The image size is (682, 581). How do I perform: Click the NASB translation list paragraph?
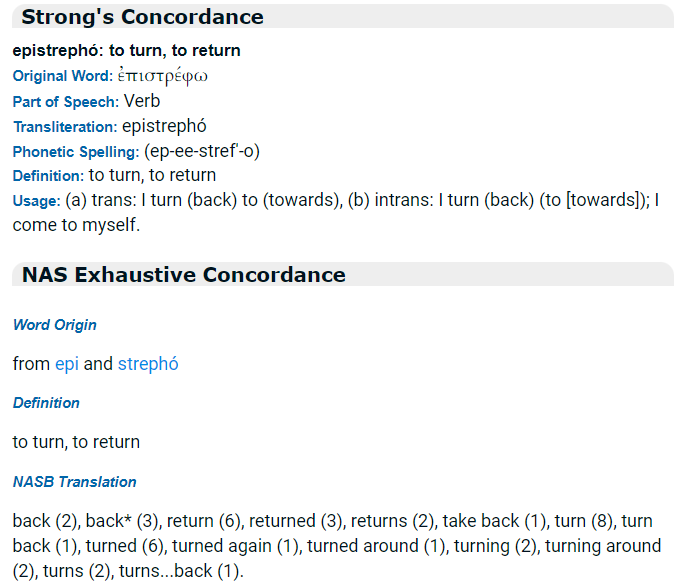[x=337, y=546]
